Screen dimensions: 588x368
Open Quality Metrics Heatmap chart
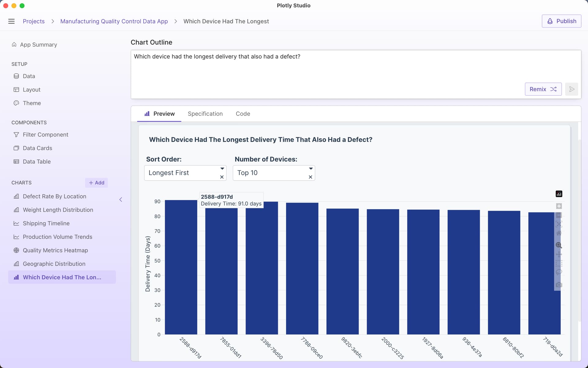coord(55,250)
